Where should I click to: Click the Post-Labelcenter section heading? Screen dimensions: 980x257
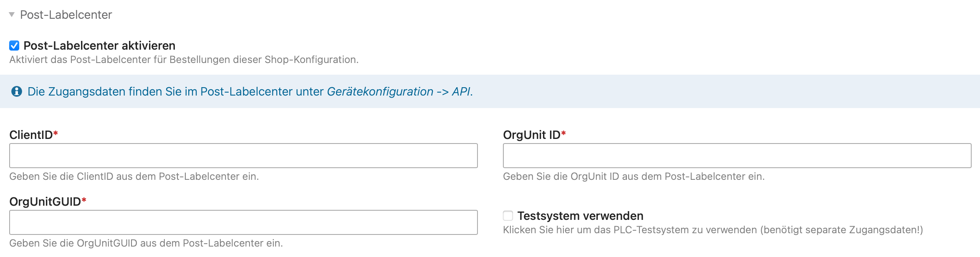tap(66, 15)
